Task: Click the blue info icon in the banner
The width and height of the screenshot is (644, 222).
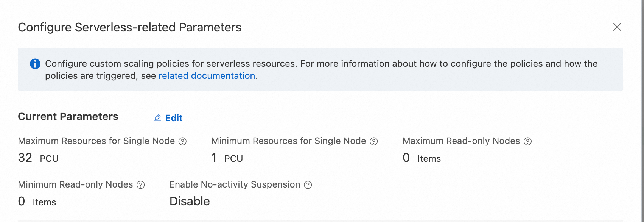Action: tap(35, 64)
